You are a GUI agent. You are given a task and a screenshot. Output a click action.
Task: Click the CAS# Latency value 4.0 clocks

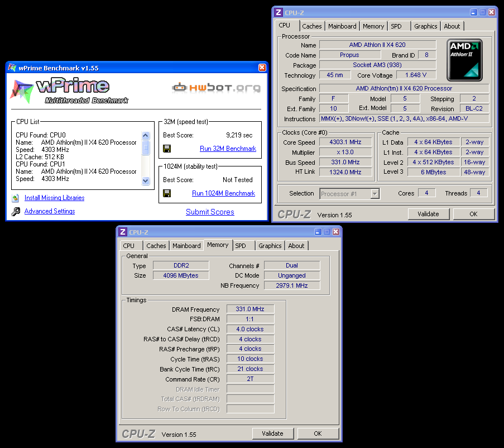[250, 329]
